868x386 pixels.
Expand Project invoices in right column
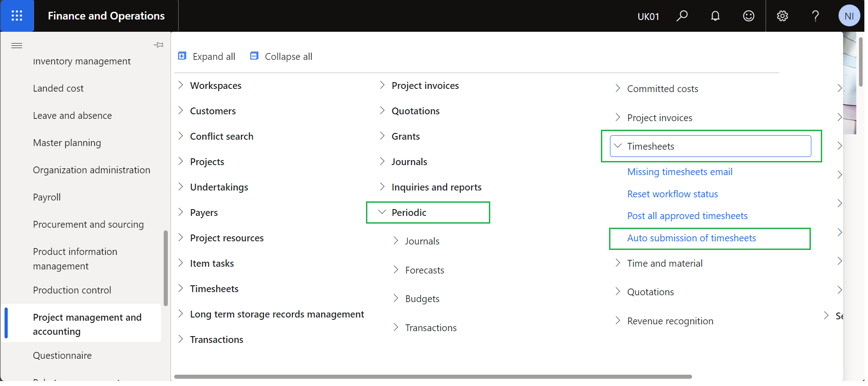pos(654,118)
